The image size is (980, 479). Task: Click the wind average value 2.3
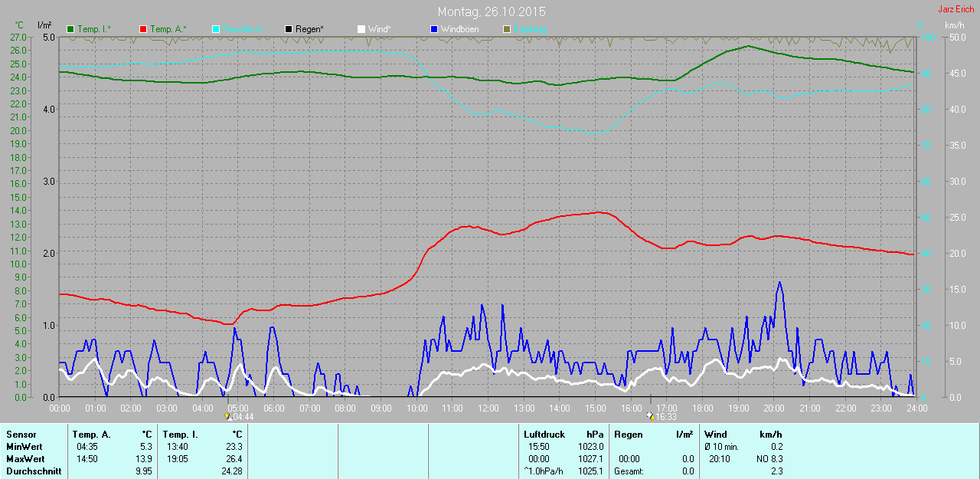pyautogui.click(x=777, y=471)
